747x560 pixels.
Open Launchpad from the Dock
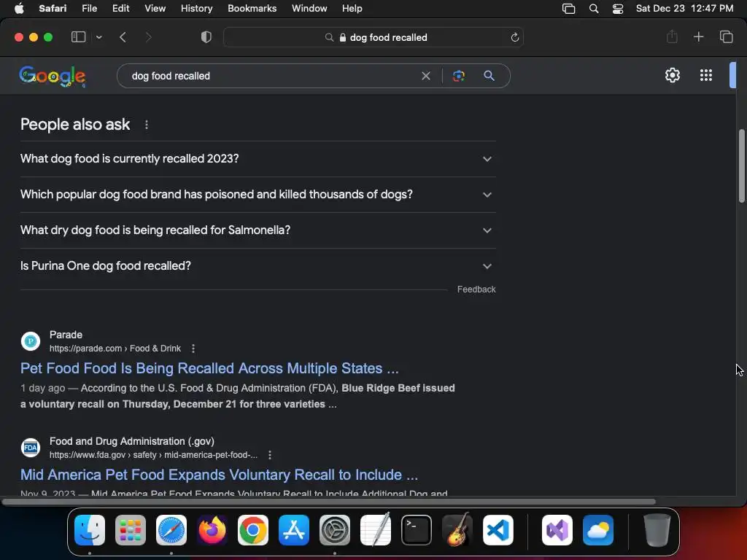pyautogui.click(x=131, y=530)
